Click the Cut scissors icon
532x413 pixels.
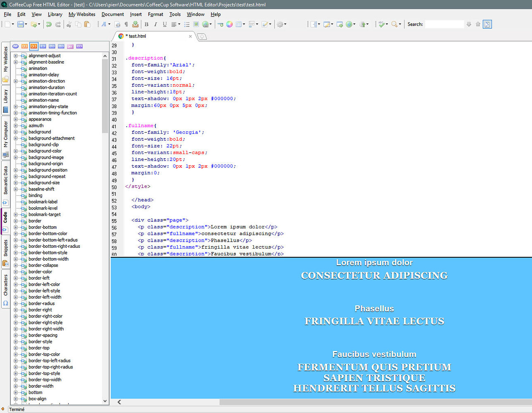click(69, 24)
